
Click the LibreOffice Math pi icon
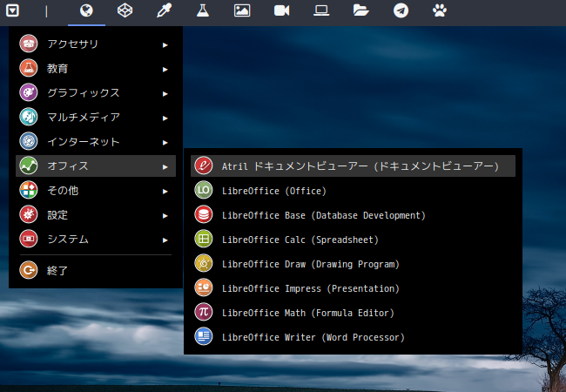pos(204,312)
